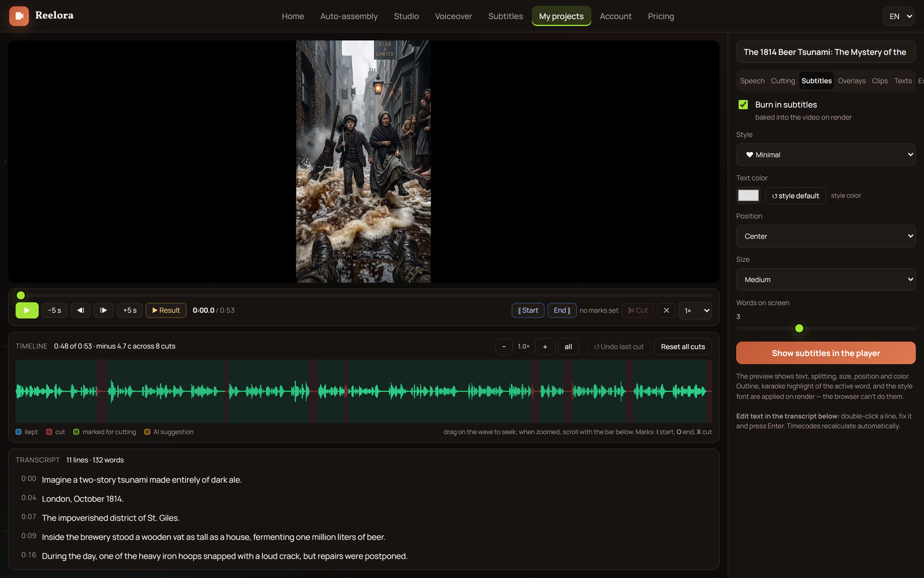Viewport: 924px width, 578px height.
Task: Zoom in the timeline with plus
Action: point(545,347)
